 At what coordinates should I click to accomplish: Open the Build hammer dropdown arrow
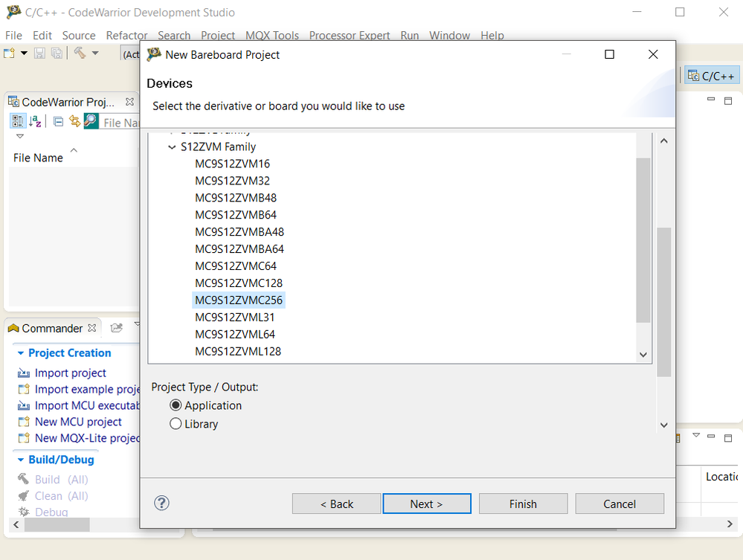(95, 53)
